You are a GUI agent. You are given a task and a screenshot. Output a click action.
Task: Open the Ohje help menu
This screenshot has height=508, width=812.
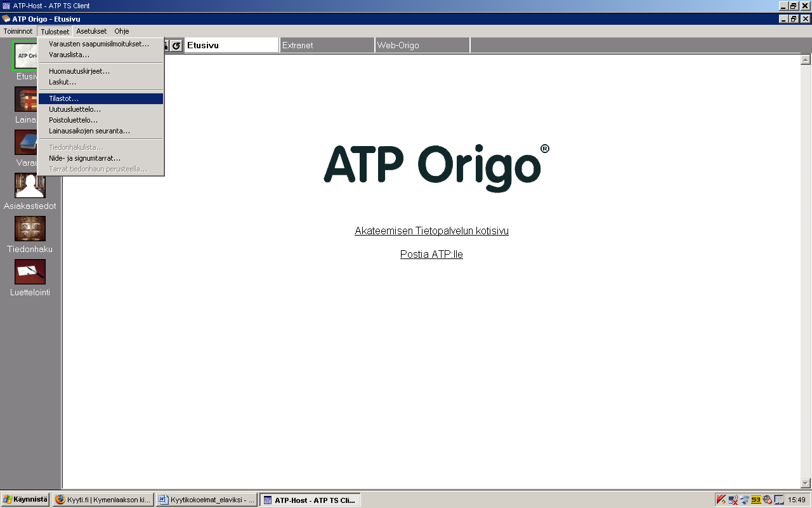122,31
